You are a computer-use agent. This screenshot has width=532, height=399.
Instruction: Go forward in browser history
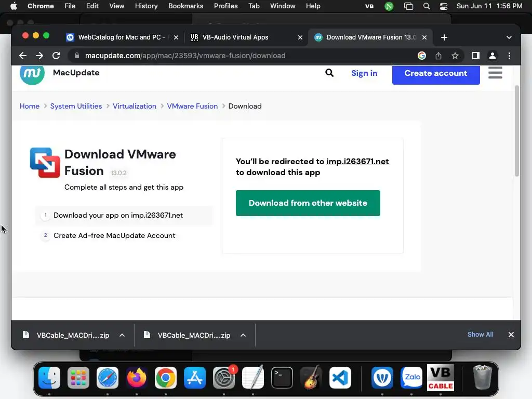click(x=39, y=56)
